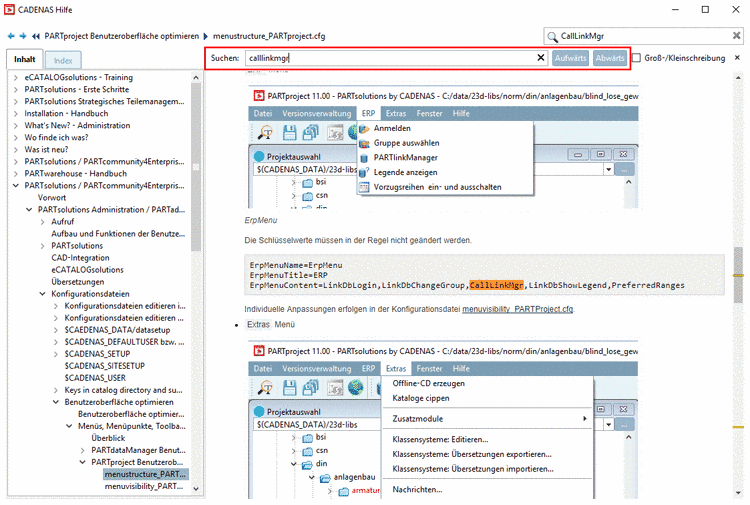The height and width of the screenshot is (505, 750).
Task: Switch to the Index tab
Action: (63, 60)
